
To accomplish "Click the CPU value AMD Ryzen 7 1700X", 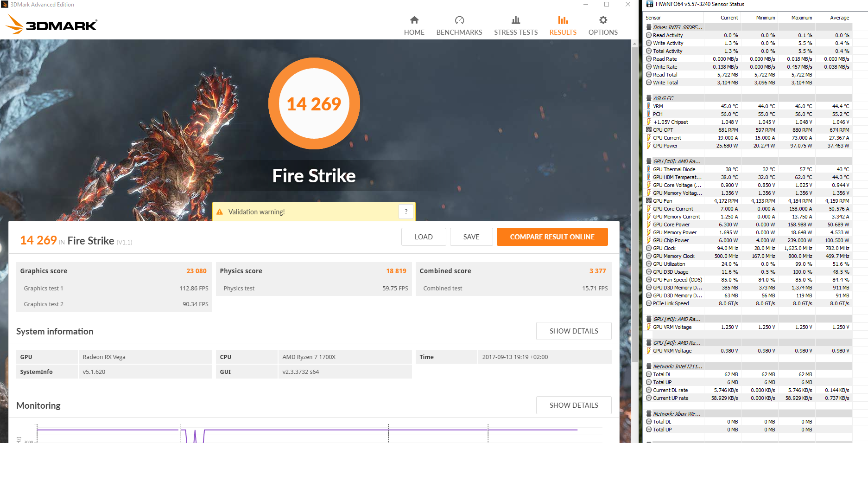I will [x=309, y=357].
